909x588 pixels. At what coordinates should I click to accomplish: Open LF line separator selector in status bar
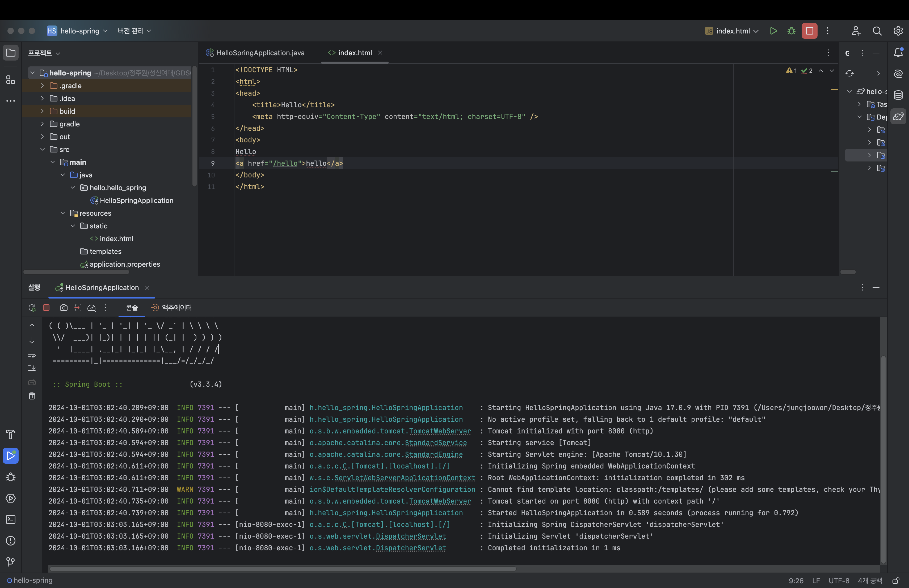[x=816, y=581]
